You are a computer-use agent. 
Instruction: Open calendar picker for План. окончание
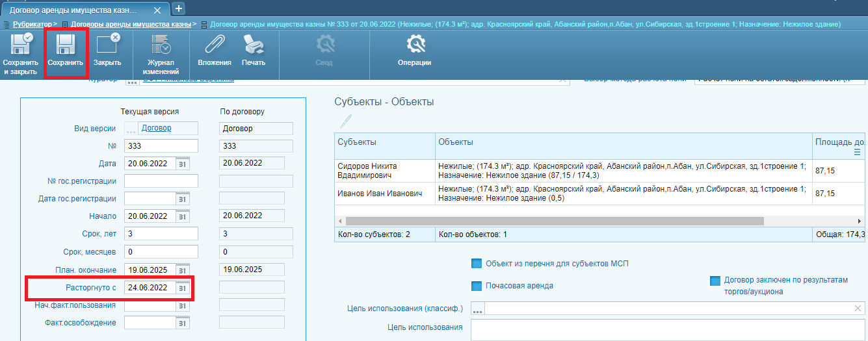183,270
